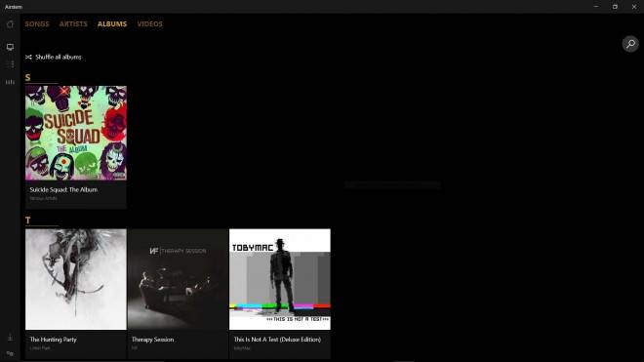The height and width of the screenshot is (362, 644).
Task: Switch to the Artists tab
Action: click(73, 23)
